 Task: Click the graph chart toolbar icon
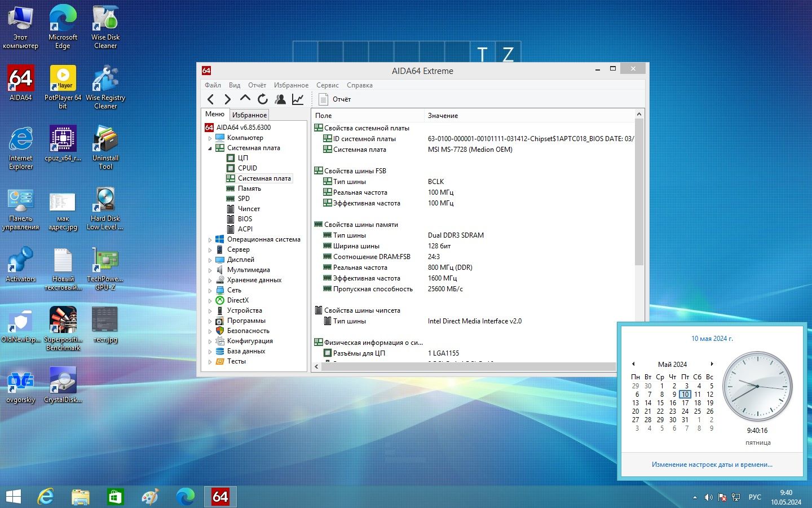(x=297, y=99)
